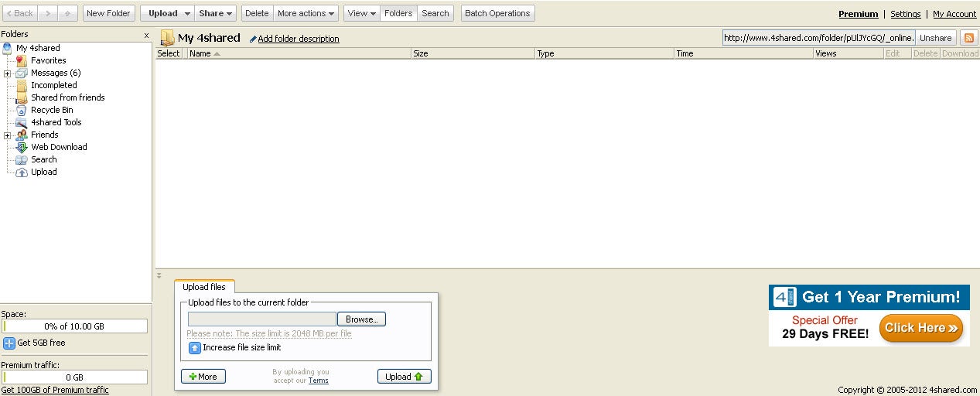The width and height of the screenshot is (980, 396).
Task: Open the My Account link
Action: point(954,14)
